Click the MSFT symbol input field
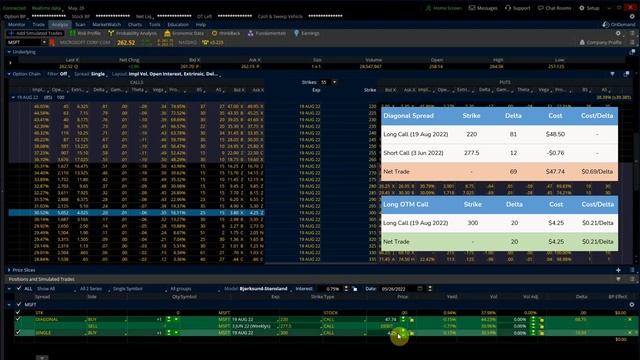The image size is (640, 360). [x=24, y=42]
